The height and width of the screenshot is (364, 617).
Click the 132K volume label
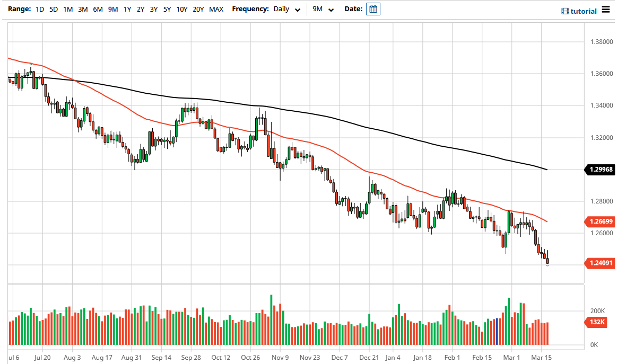coord(597,322)
